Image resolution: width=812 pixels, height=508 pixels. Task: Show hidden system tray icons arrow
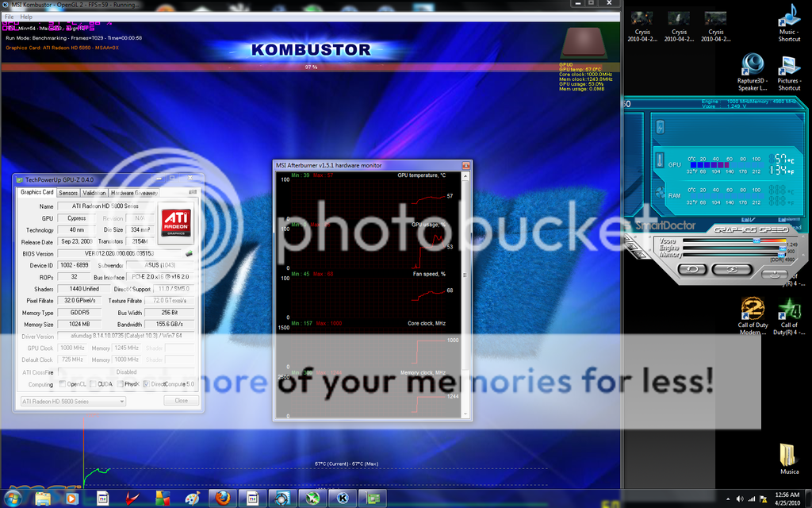click(x=728, y=499)
